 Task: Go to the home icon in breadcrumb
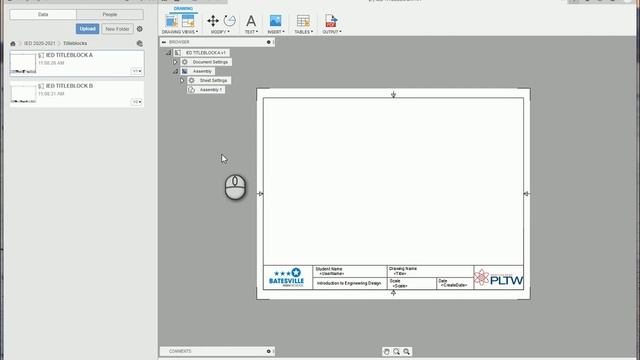point(13,43)
